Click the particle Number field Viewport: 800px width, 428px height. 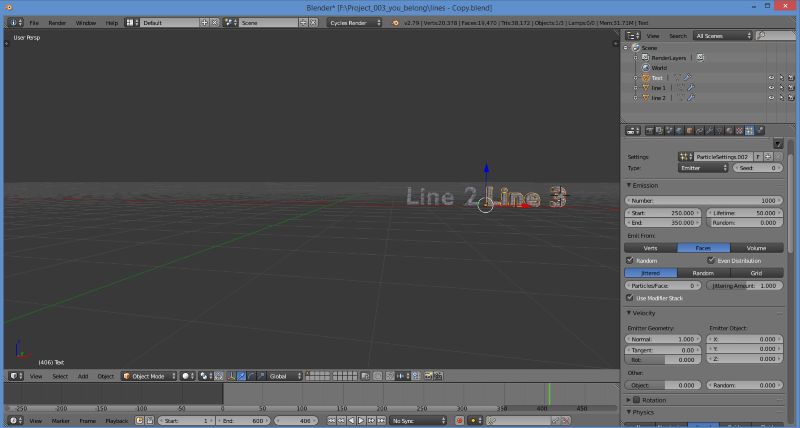click(704, 200)
